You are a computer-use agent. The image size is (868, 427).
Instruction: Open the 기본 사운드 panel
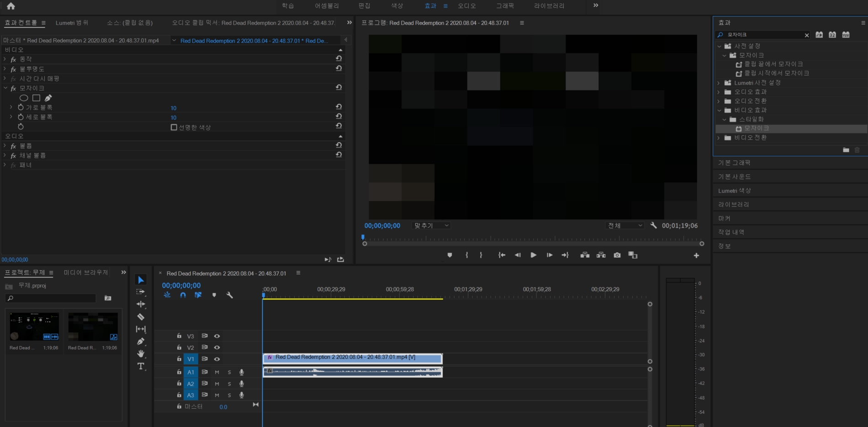pyautogui.click(x=735, y=176)
